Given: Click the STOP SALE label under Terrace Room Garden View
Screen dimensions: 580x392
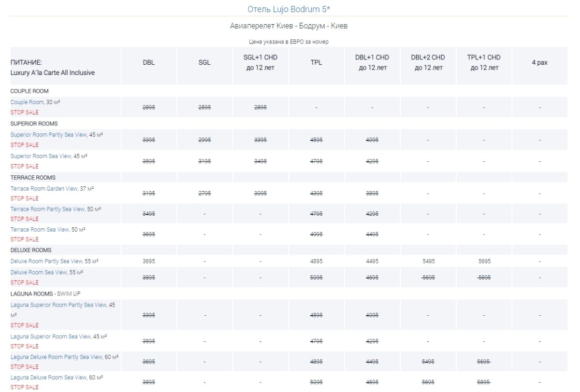Looking at the screenshot, I should (25, 198).
